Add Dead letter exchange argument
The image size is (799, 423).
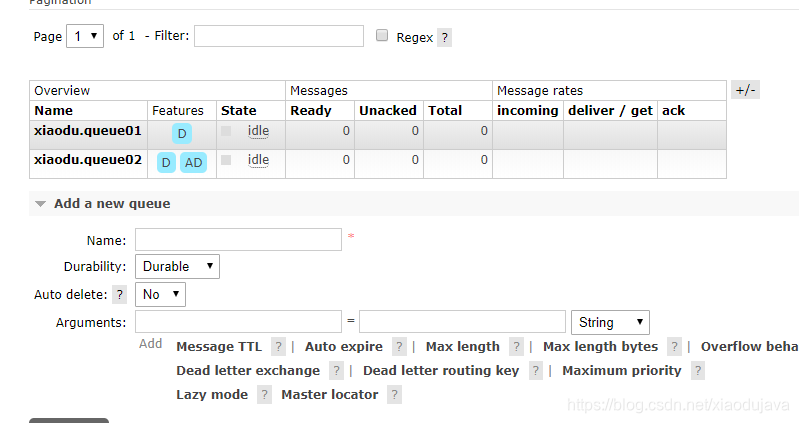coord(248,371)
